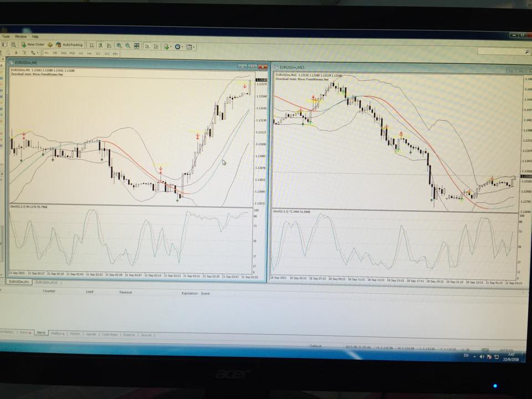Click the Event column header
This screenshot has height=399, width=532.
click(205, 294)
